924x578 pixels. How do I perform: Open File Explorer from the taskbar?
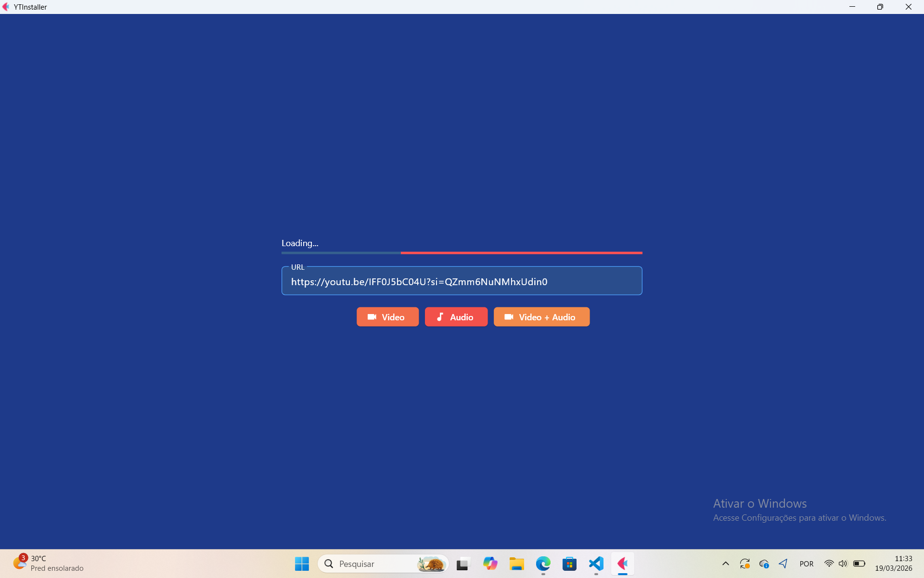[x=516, y=564]
